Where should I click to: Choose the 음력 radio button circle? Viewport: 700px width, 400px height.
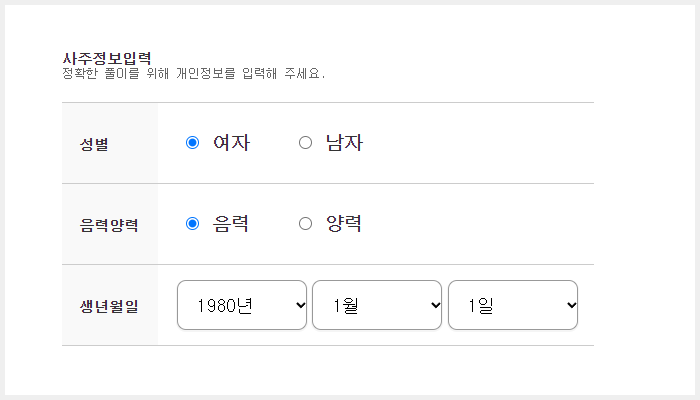point(192,224)
